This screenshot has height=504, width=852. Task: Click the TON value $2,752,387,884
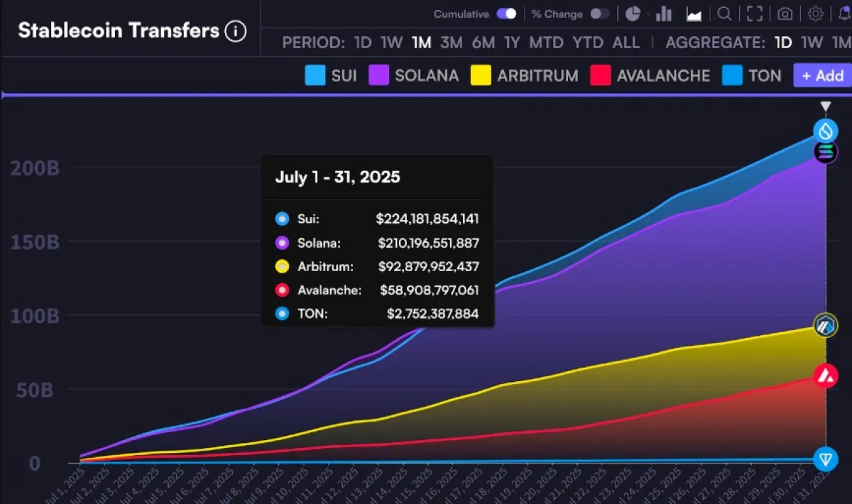433,314
